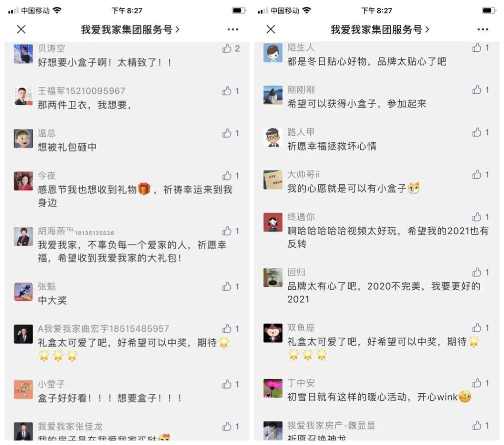Toggle like on 回归's comment
Image resolution: width=504 pixels, height=445 pixels.
pos(476,272)
